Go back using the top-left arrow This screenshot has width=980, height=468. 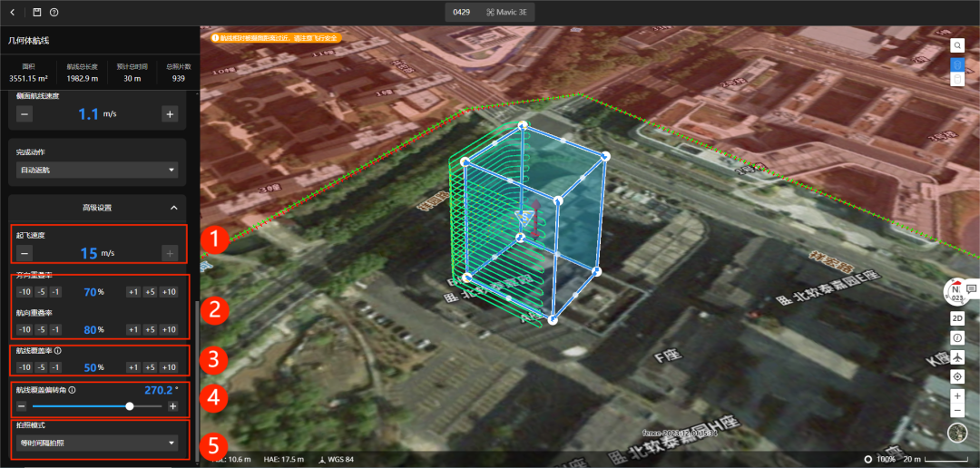point(14,13)
